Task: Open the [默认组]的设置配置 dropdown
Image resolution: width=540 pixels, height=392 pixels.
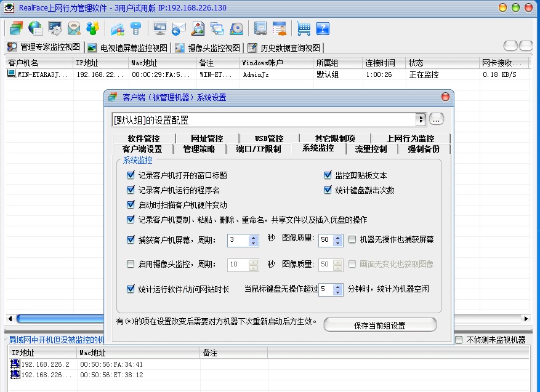Action: click(x=421, y=120)
